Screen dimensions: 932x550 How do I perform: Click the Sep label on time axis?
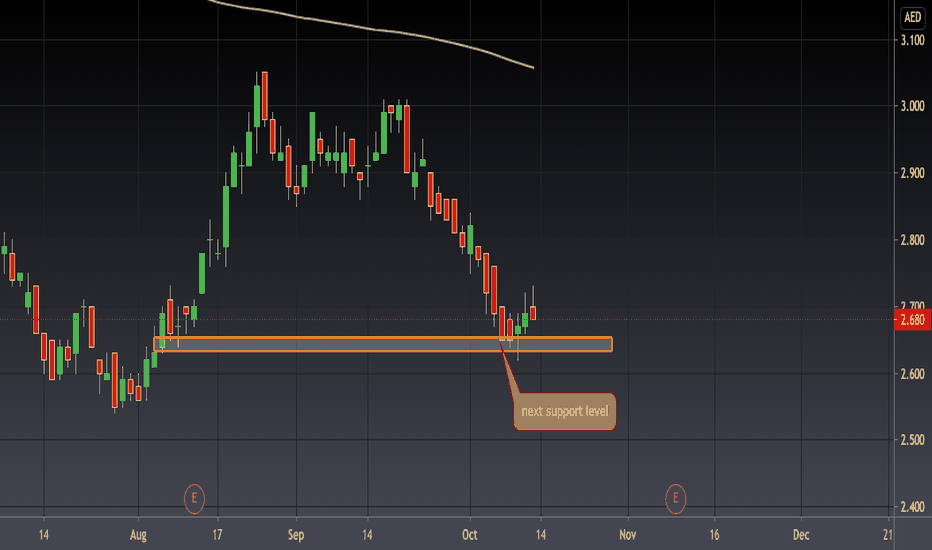pos(296,535)
